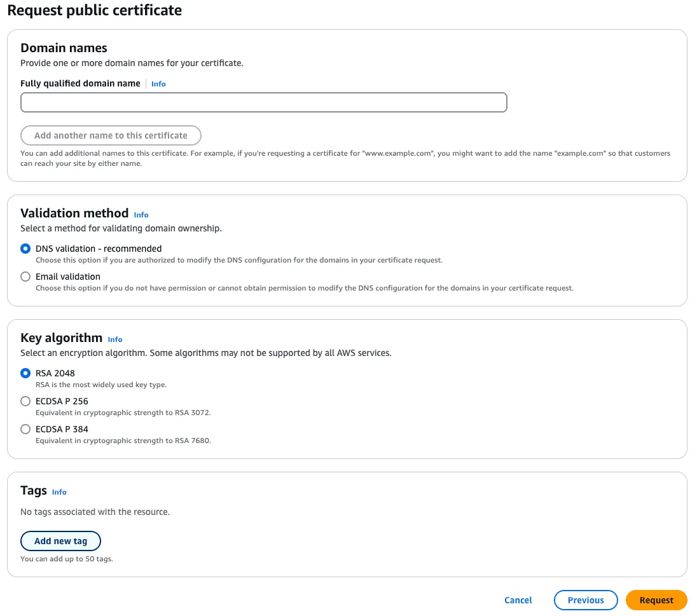Click the 'Fully qualified domain name' field label
697x616 pixels.
tap(80, 83)
